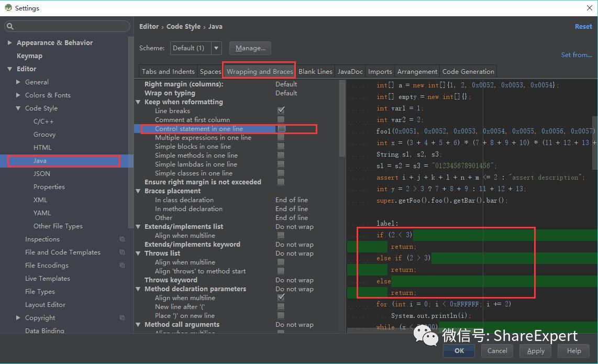This screenshot has height=364, width=598.
Task: Focus the settings search input field
Action: pyautogui.click(x=67, y=26)
